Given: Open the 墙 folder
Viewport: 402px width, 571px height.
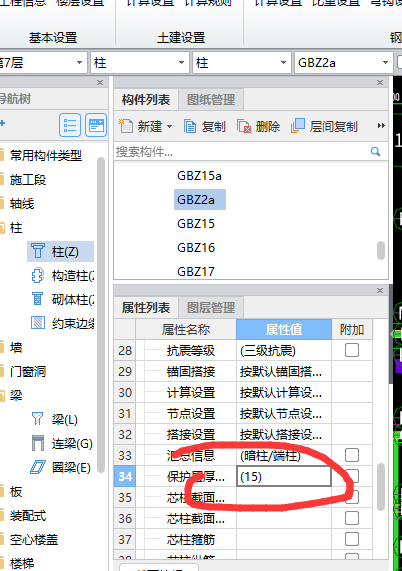Looking at the screenshot, I should pyautogui.click(x=2, y=347).
